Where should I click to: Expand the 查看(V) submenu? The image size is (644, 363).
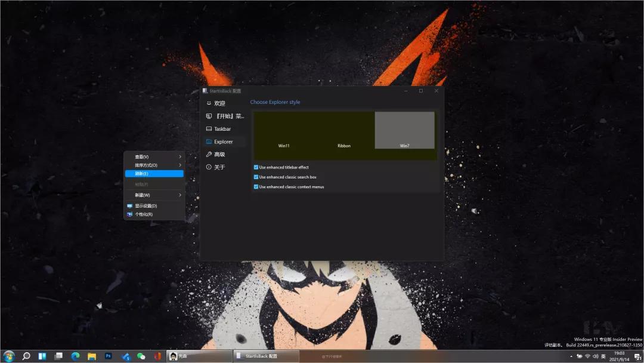pos(143,156)
